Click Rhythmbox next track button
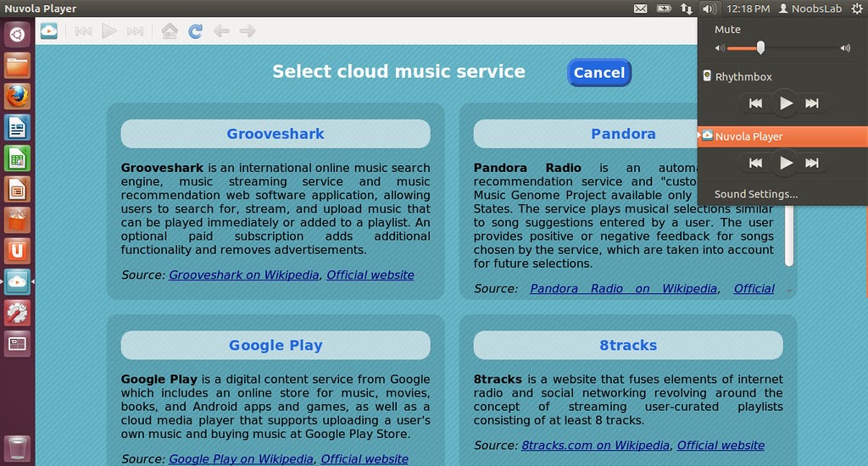Image resolution: width=868 pixels, height=466 pixels. [812, 103]
